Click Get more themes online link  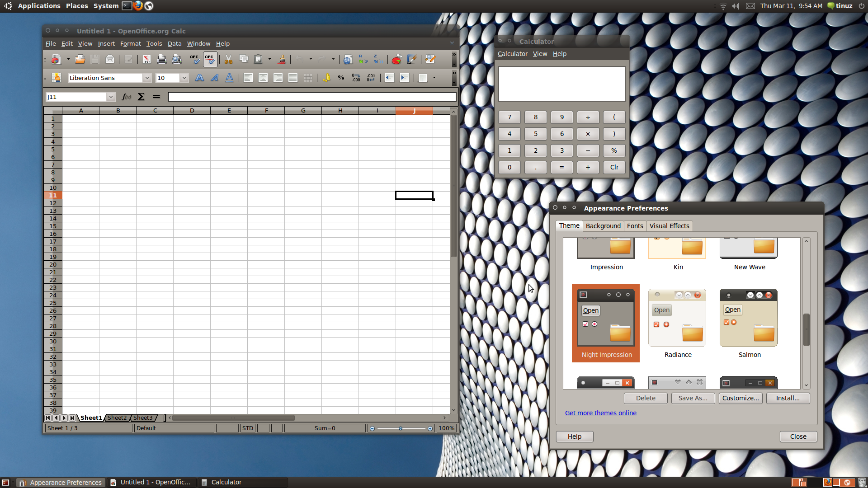(600, 413)
